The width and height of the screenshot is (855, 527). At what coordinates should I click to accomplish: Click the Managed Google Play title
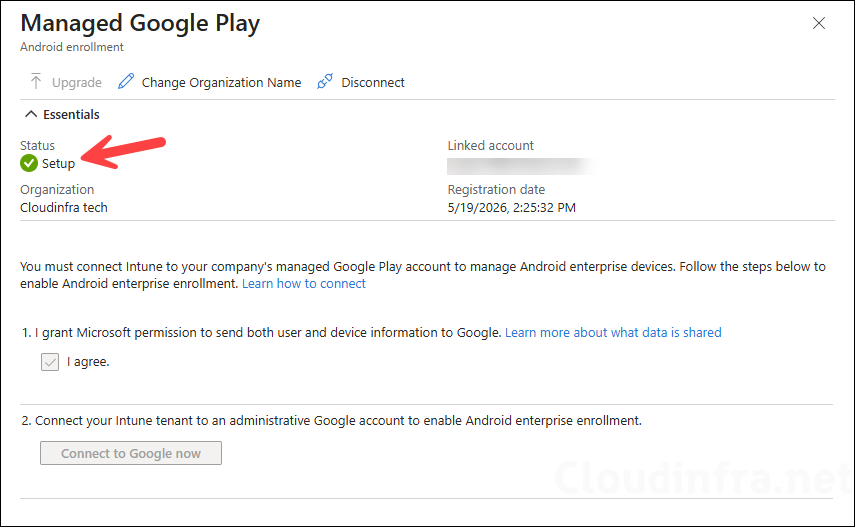point(140,23)
